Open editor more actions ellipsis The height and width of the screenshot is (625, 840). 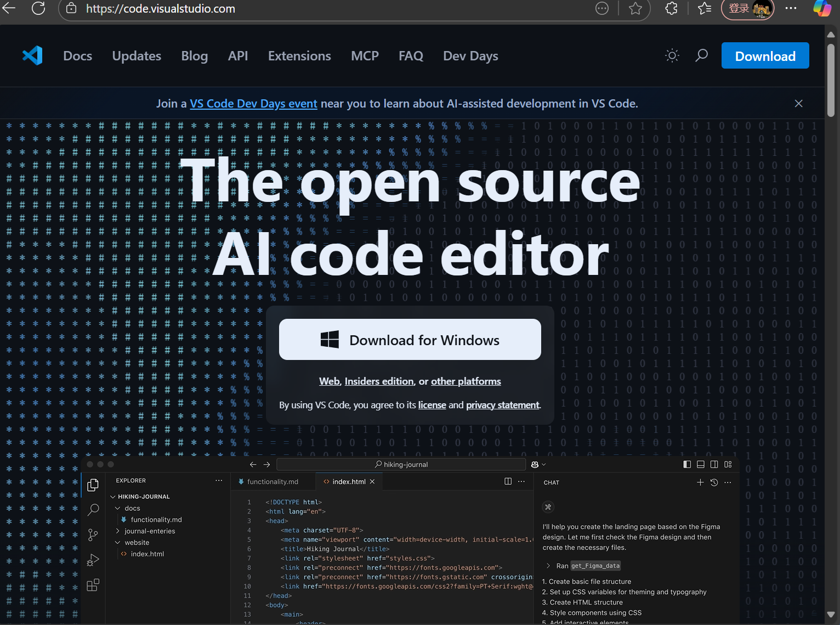[521, 481]
